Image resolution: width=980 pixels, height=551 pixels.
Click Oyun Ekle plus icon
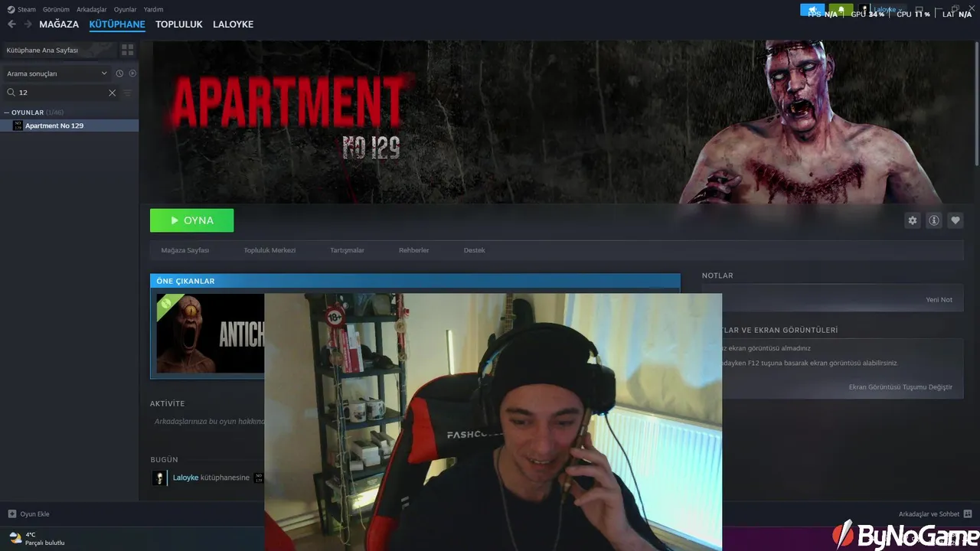click(12, 514)
